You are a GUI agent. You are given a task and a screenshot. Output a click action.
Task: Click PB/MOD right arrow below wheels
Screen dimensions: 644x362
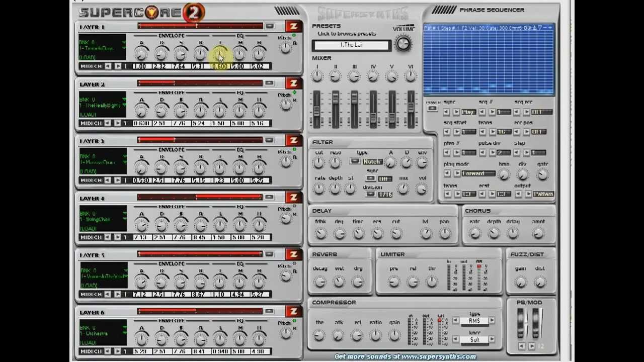531,346
